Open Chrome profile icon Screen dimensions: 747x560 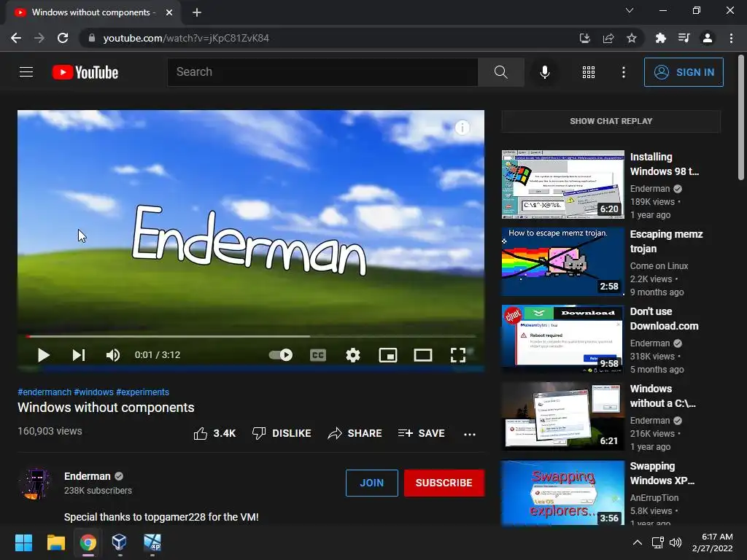(708, 38)
